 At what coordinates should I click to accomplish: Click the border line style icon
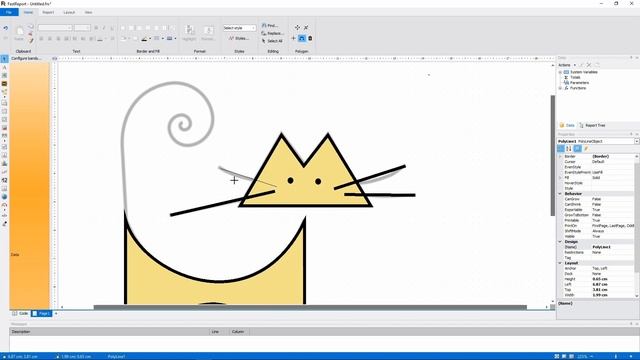click(157, 39)
